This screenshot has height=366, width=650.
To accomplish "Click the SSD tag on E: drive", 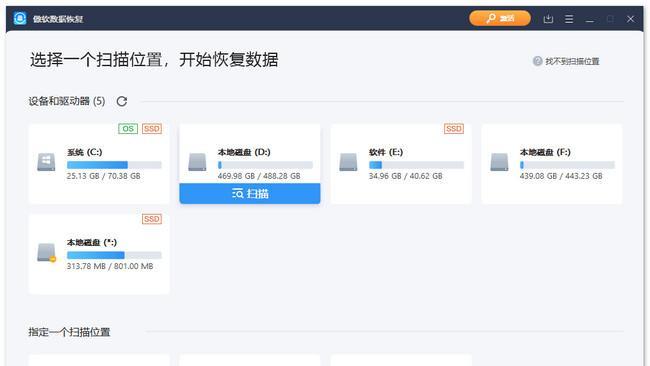I will click(454, 129).
